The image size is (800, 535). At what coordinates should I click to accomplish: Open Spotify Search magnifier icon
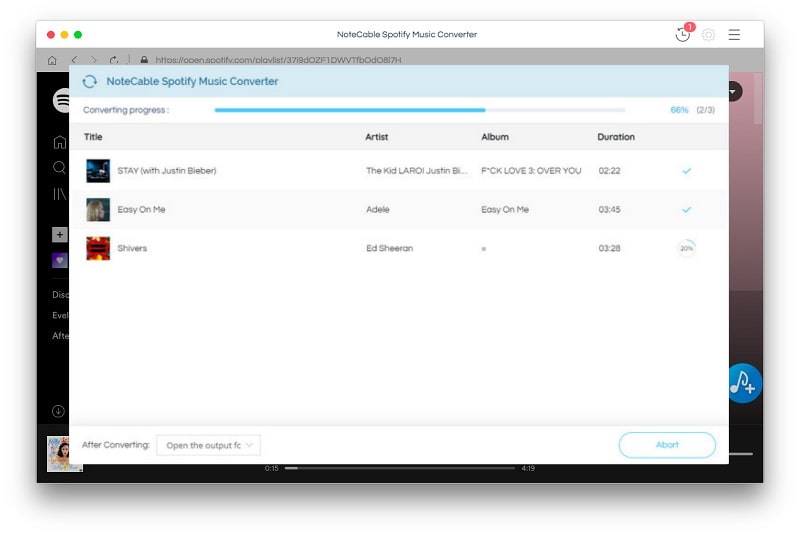[x=59, y=167]
